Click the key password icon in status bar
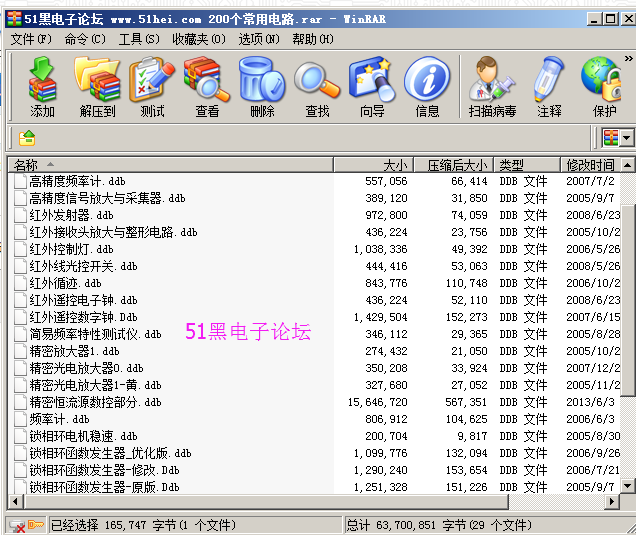636x535 pixels. pos(36,525)
